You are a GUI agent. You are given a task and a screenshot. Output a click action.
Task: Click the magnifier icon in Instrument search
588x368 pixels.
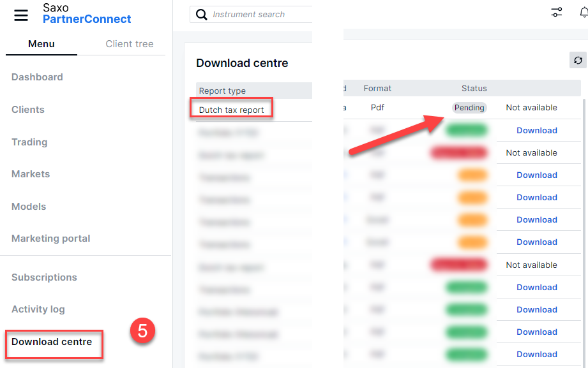click(202, 15)
